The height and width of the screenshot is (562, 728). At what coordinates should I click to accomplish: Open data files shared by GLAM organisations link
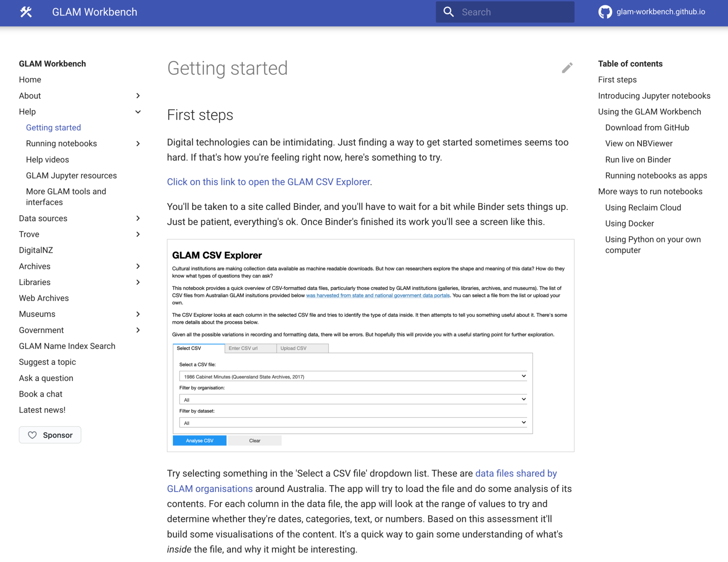[362, 481]
